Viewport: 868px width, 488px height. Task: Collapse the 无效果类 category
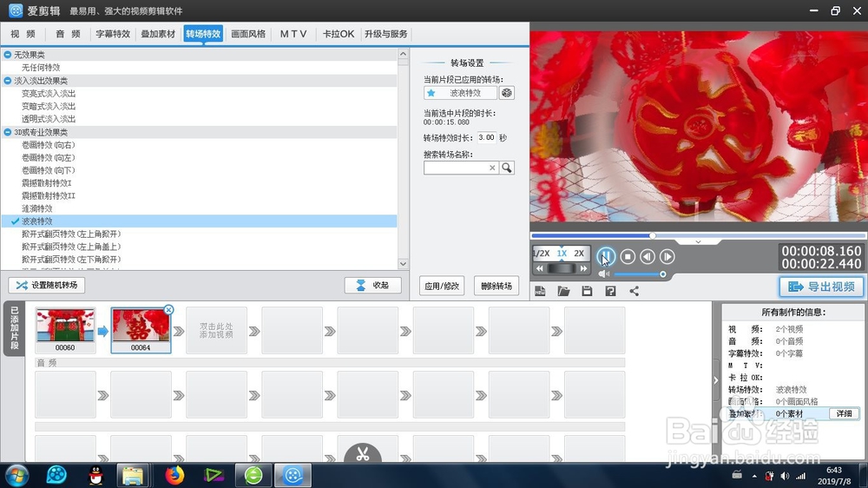(x=8, y=55)
